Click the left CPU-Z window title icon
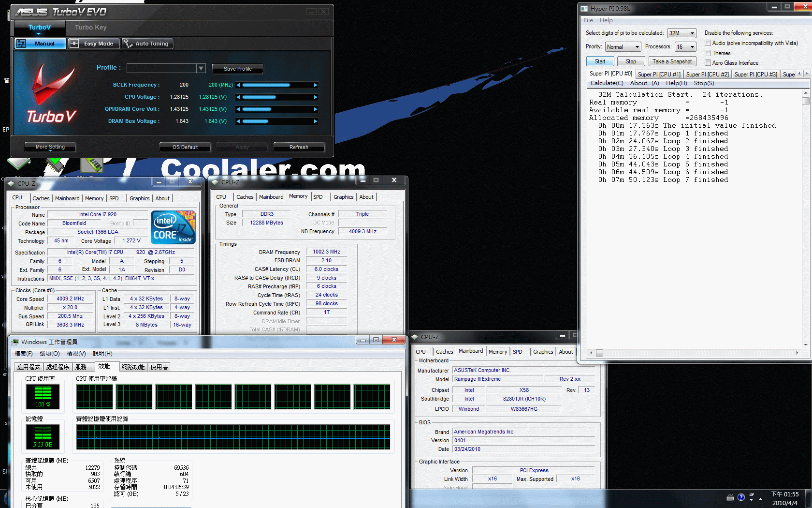Screen dimensions: 812x508 pos(12,184)
